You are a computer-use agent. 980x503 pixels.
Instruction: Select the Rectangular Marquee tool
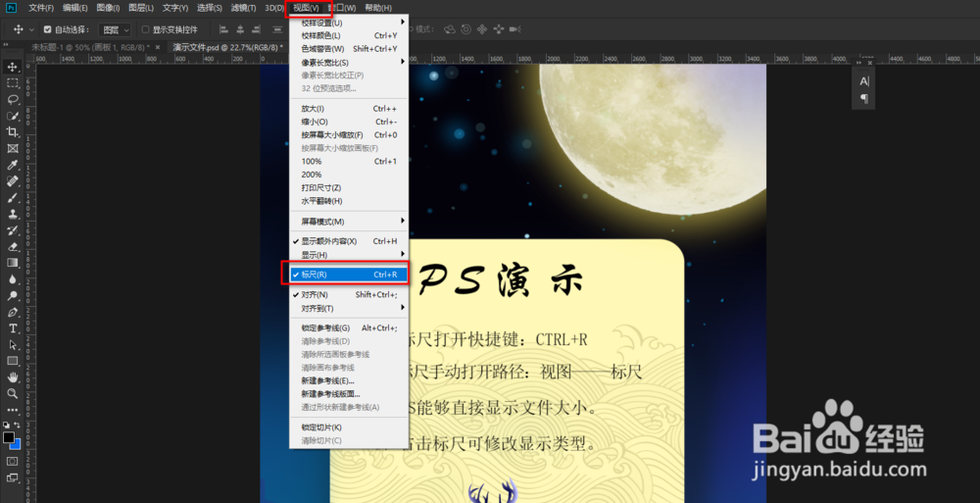coord(13,83)
